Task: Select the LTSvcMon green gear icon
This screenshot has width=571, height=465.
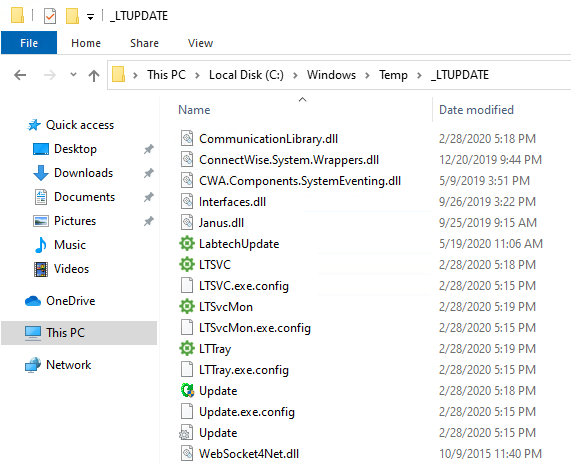Action: click(x=187, y=307)
